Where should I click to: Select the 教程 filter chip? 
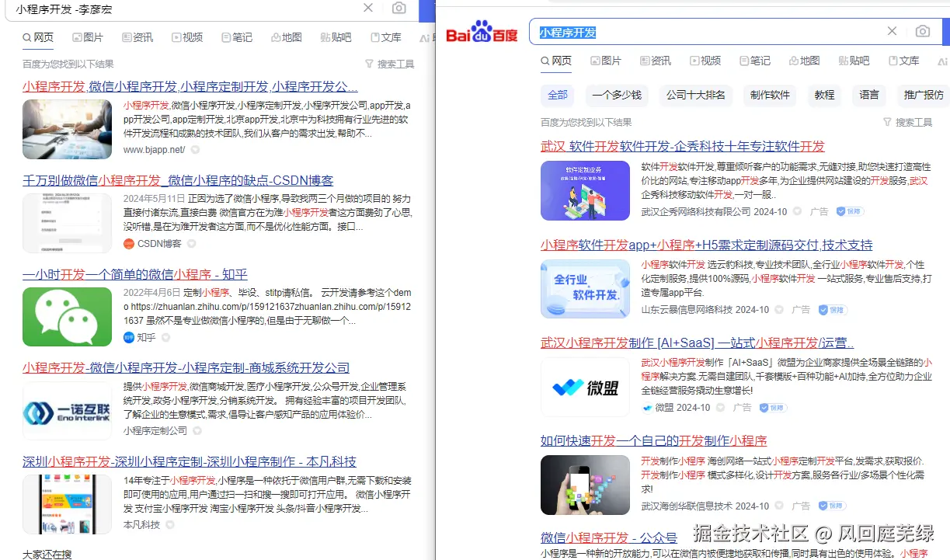point(824,95)
